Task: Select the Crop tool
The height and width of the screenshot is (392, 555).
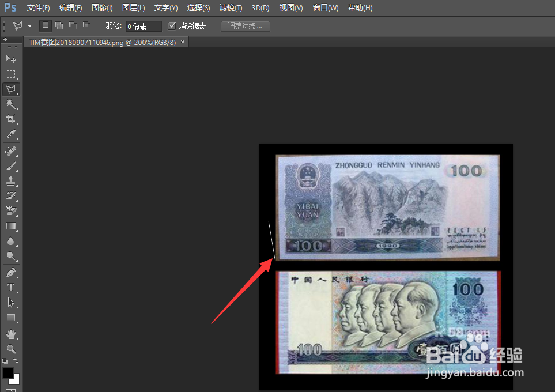Action: pos(10,119)
